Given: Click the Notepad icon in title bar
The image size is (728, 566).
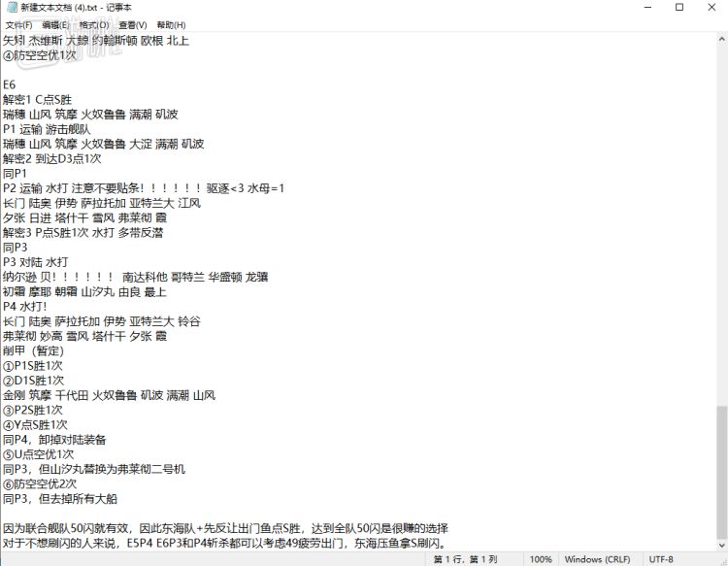Looking at the screenshot, I should click(x=12, y=8).
